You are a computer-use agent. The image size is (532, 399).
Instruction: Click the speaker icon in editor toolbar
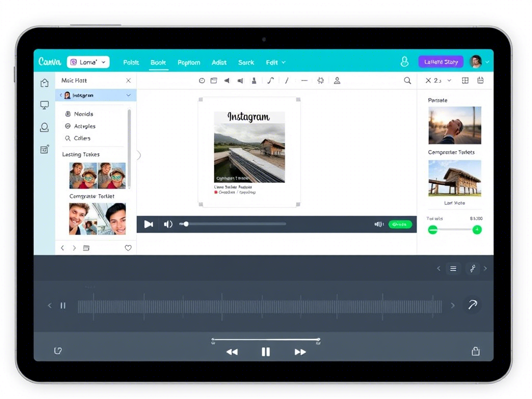(x=240, y=81)
